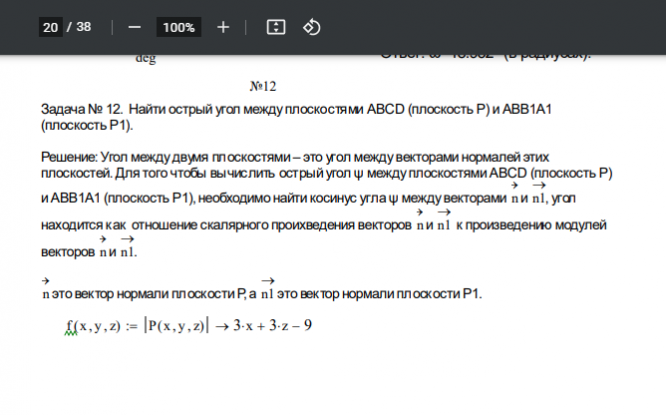
Task: Click the 'deg' label at top of page
Action: tap(146, 58)
